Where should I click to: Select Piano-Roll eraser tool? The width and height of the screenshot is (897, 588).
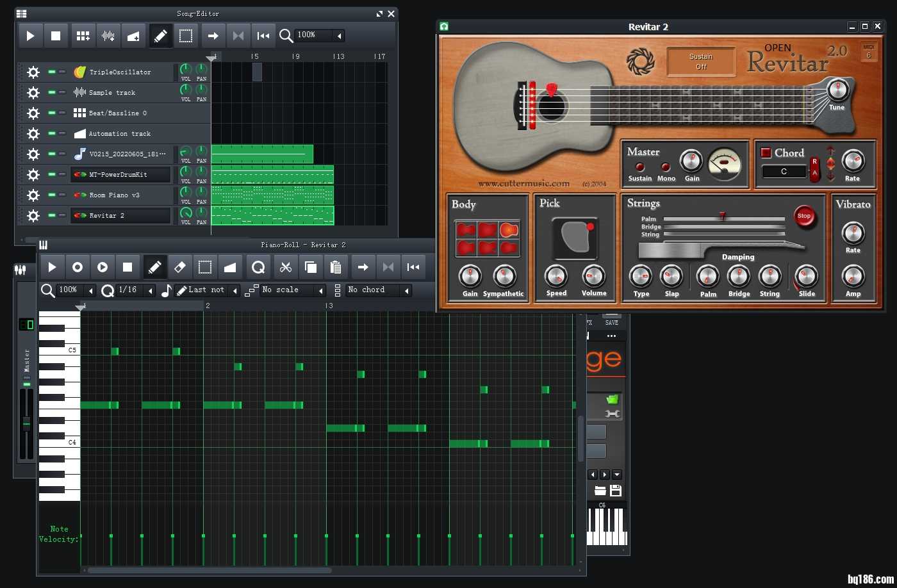click(x=180, y=267)
